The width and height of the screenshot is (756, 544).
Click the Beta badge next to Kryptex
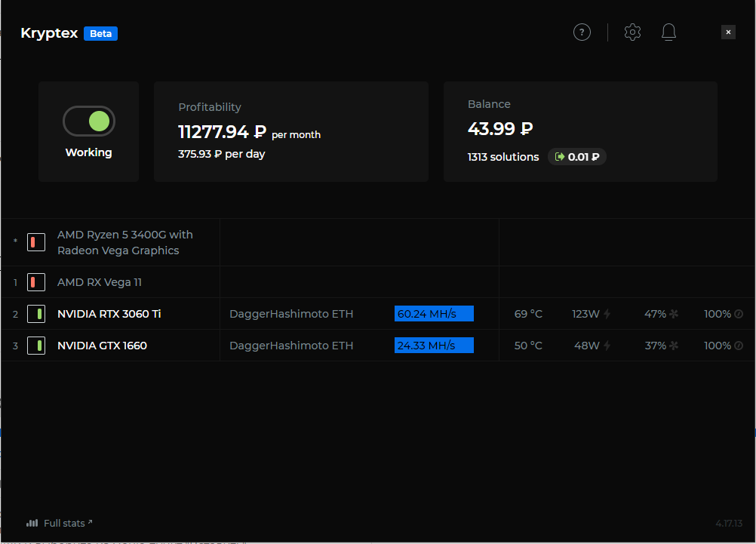(101, 34)
